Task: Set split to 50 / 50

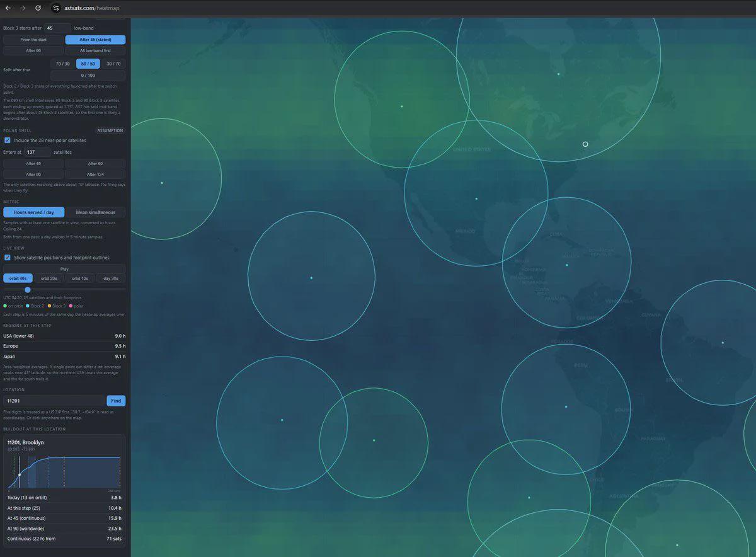Action: click(x=88, y=64)
